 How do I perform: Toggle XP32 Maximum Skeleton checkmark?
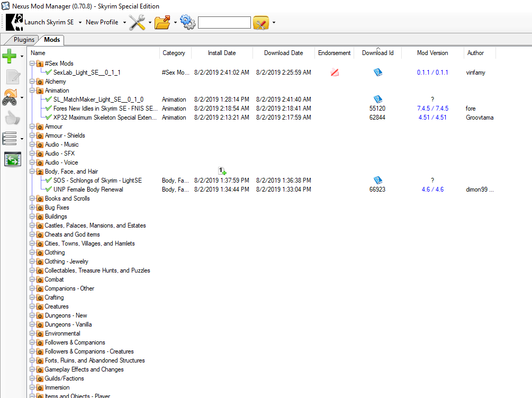(x=49, y=117)
